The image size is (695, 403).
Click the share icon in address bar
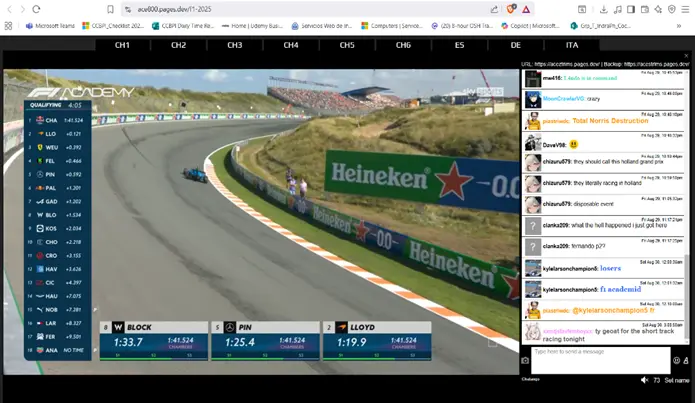[494, 9]
